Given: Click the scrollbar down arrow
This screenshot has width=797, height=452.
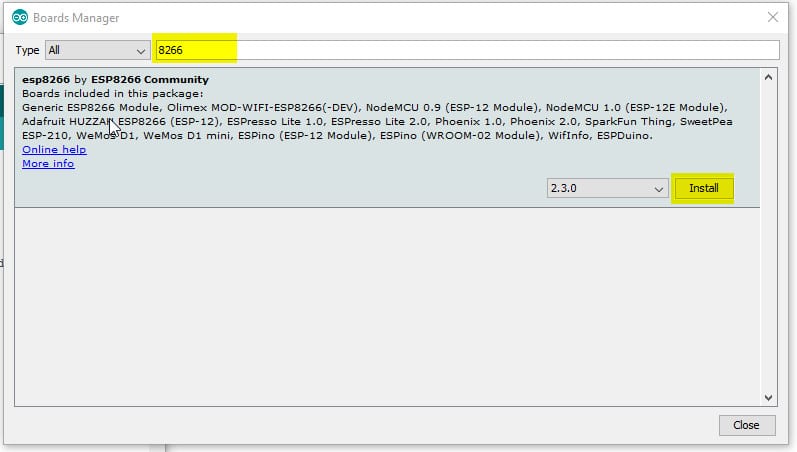Looking at the screenshot, I should click(x=768, y=398).
